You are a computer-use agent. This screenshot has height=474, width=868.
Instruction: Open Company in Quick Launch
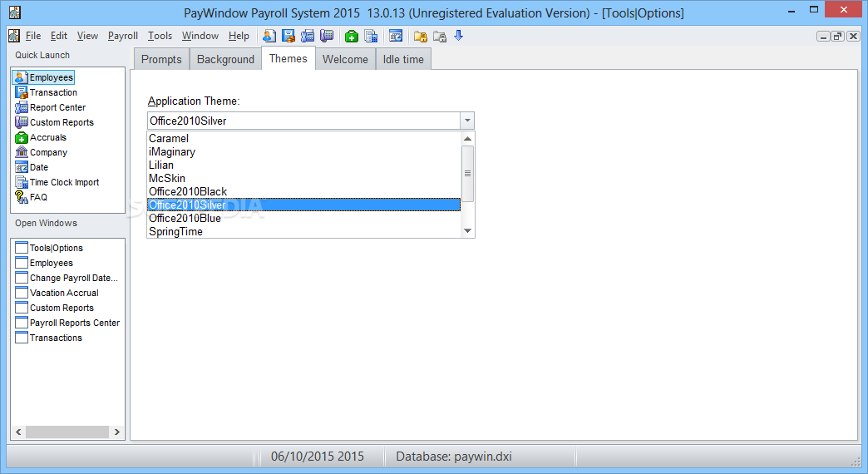(x=42, y=152)
